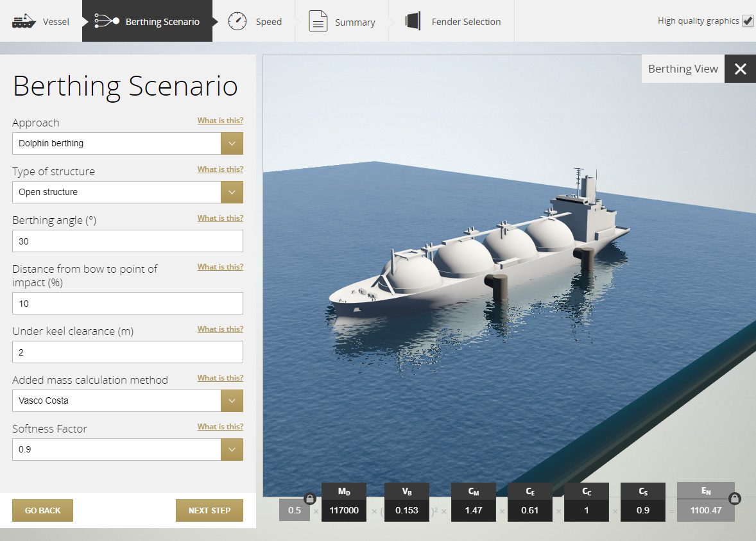Select the MD value box in formula

[x=344, y=510]
